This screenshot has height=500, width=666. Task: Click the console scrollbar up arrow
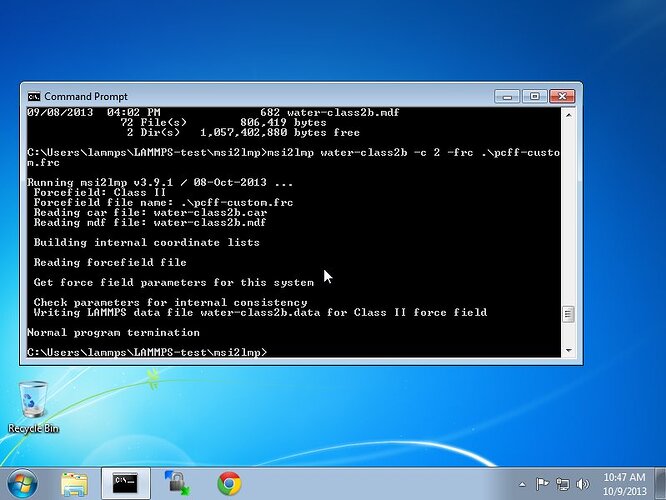(568, 115)
